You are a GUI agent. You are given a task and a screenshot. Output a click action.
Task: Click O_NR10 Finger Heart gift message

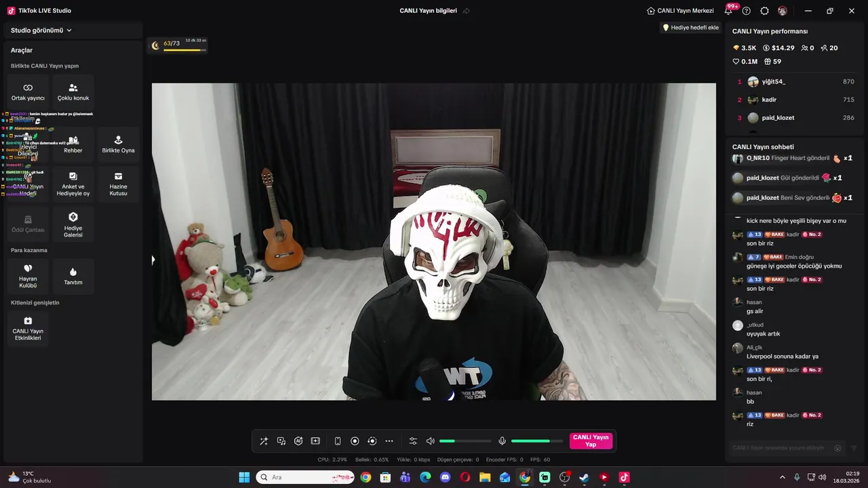point(792,159)
